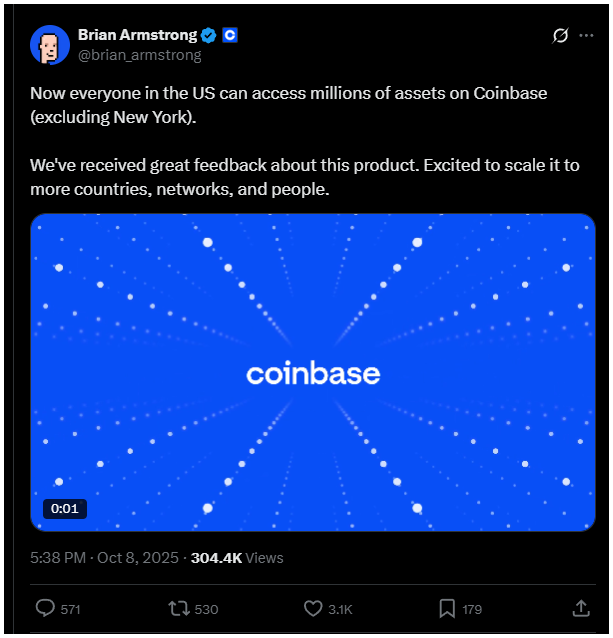
Task: Click the Grok explain icon
Action: 561,37
